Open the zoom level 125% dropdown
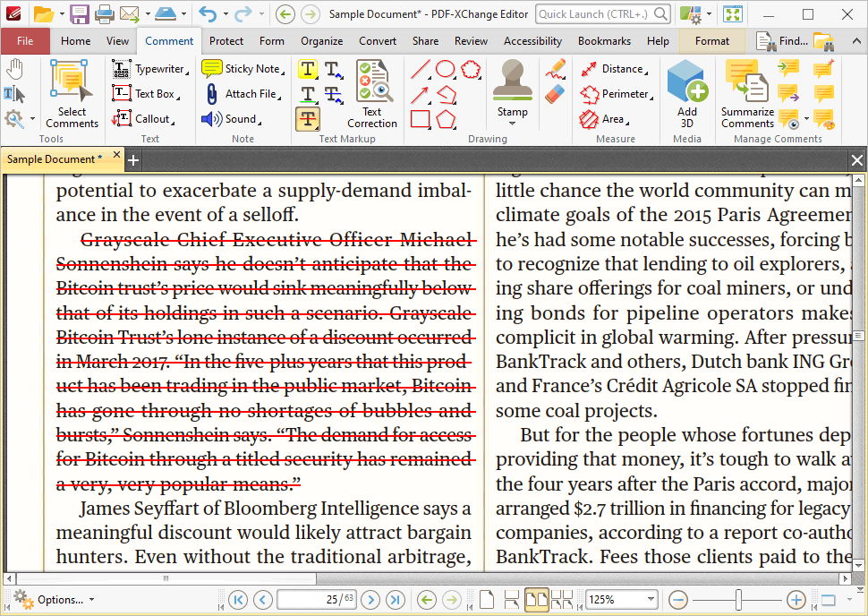Screen dimensions: 868x616 (x=651, y=599)
